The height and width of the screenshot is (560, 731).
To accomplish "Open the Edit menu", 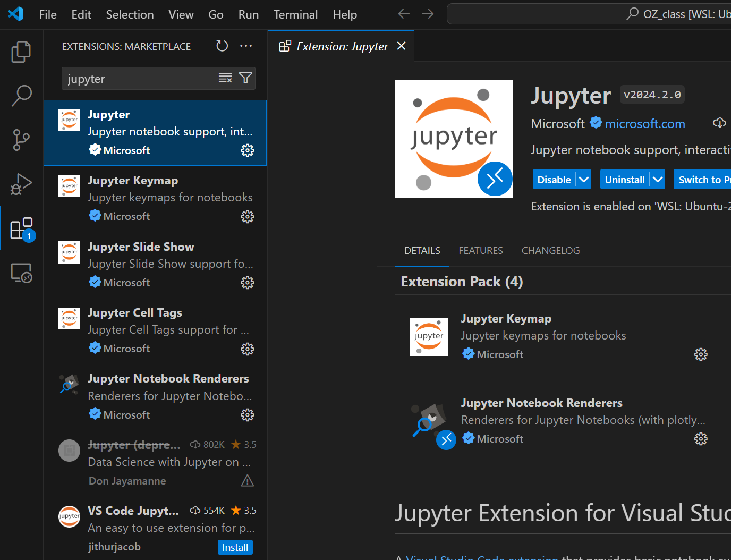I will pos(81,14).
